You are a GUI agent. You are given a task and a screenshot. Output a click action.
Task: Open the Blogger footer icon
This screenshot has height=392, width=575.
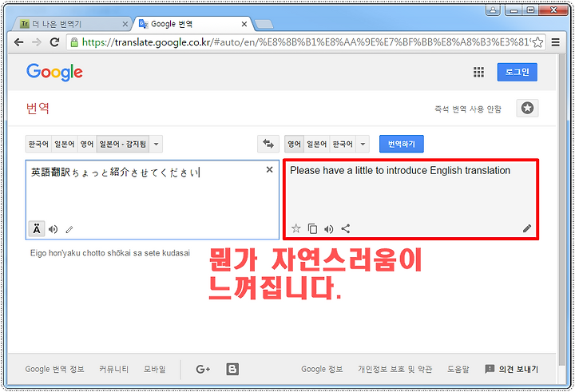(232, 369)
